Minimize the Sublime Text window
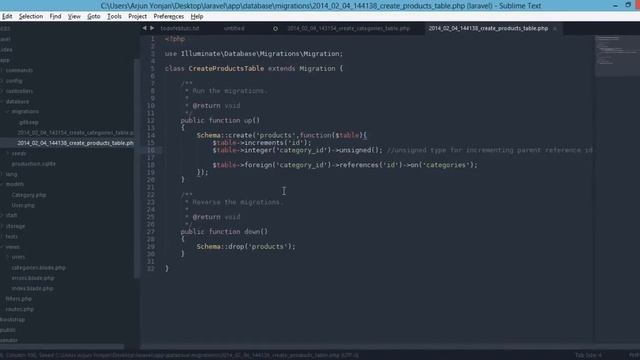The image size is (640, 360). [615, 5]
